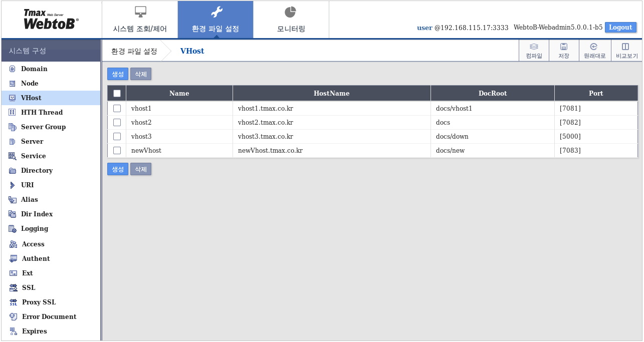Click the user account name link
Screen dimensions: 644x342
(x=424, y=28)
